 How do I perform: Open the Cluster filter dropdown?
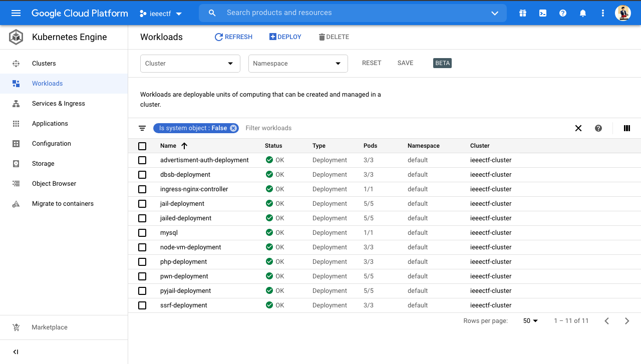(x=190, y=64)
